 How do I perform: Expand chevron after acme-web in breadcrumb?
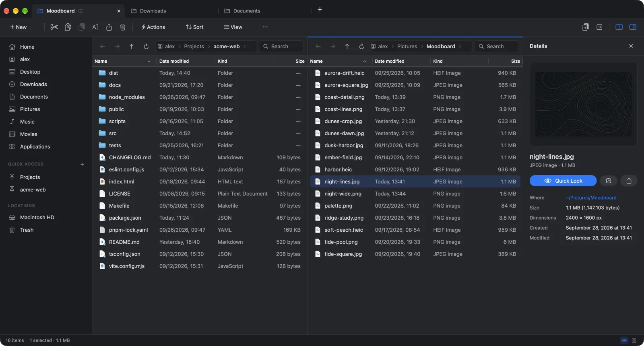tap(244, 46)
